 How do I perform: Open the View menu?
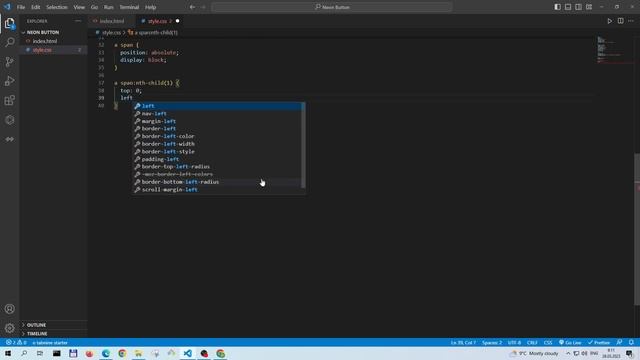click(79, 7)
